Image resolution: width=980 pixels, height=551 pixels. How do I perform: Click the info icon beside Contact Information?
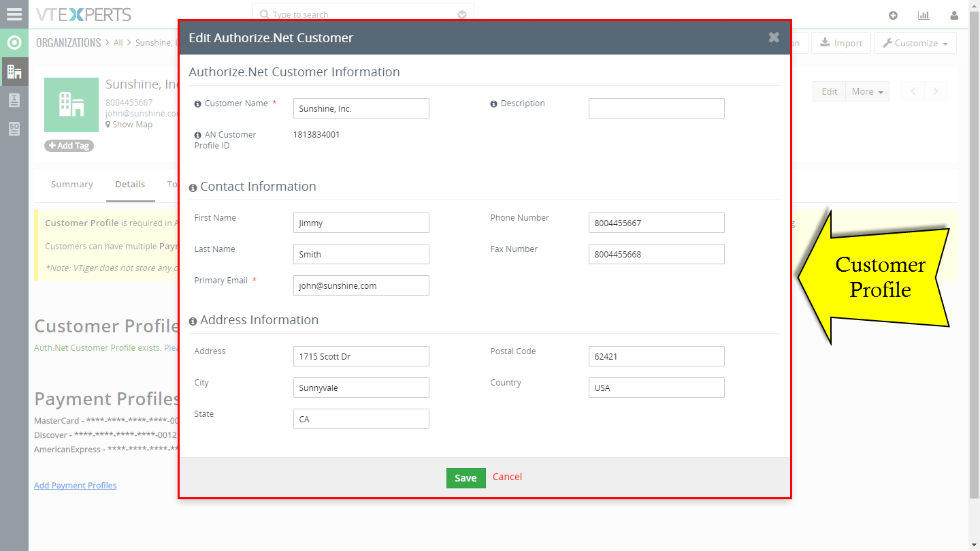point(193,186)
